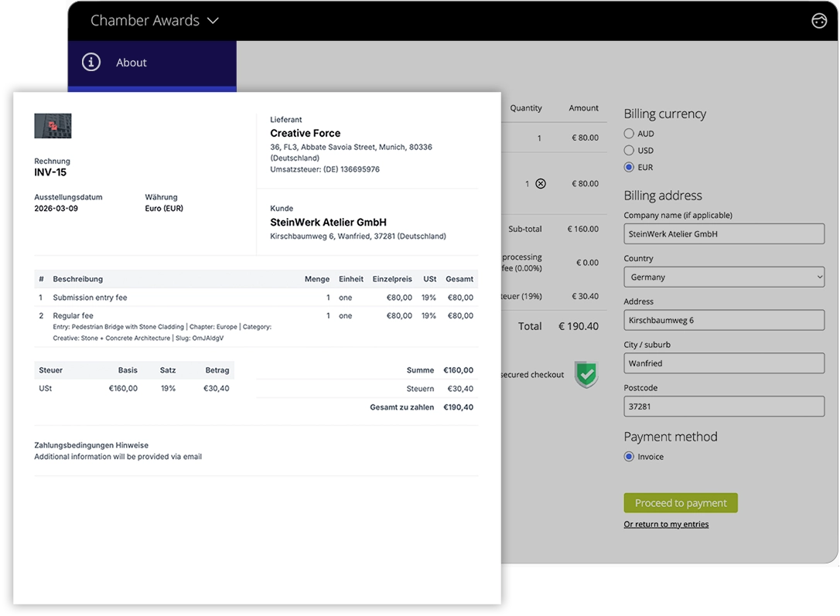Select Invoice payment method

[x=628, y=456]
